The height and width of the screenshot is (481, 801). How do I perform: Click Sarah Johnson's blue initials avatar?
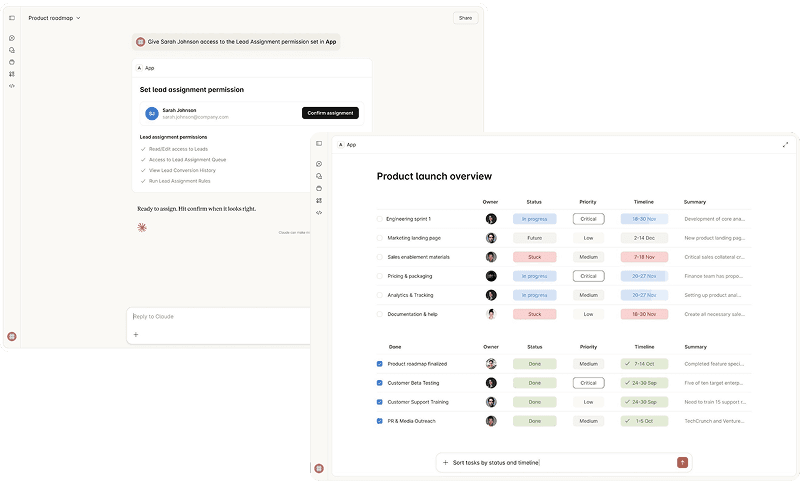click(152, 113)
